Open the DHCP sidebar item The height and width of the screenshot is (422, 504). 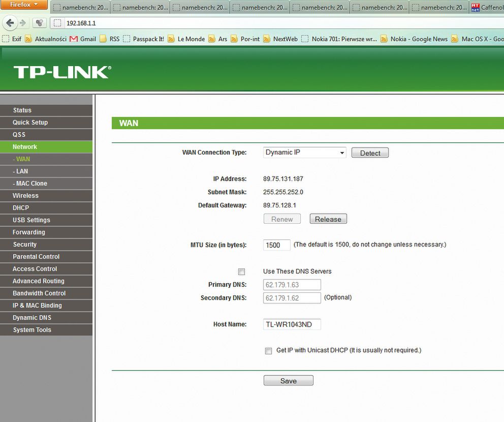point(46,208)
